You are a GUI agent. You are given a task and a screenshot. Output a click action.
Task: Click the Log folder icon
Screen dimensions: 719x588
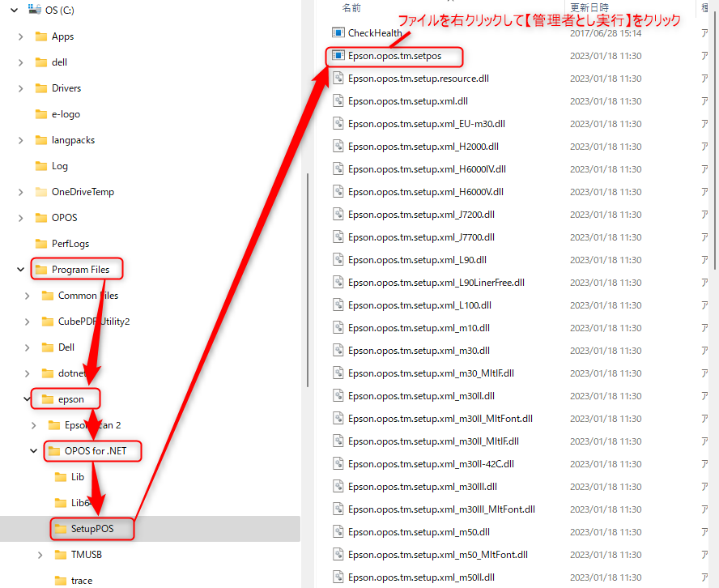click(x=41, y=165)
